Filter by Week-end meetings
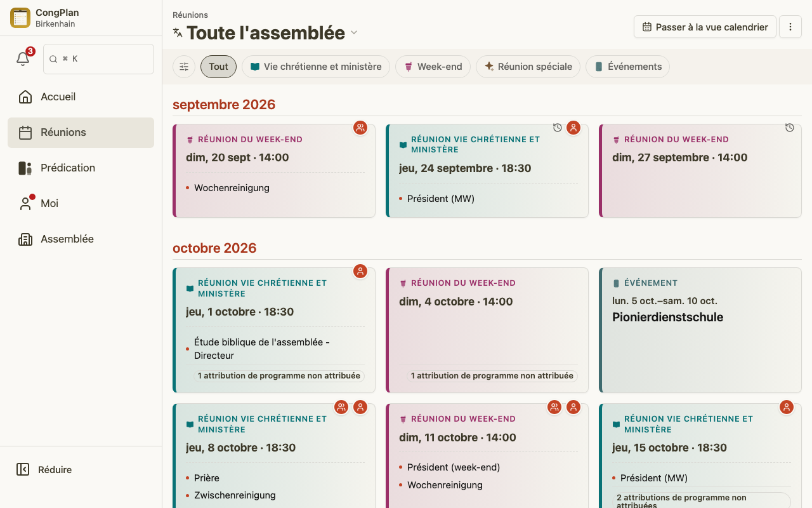812x508 pixels. coord(433,67)
